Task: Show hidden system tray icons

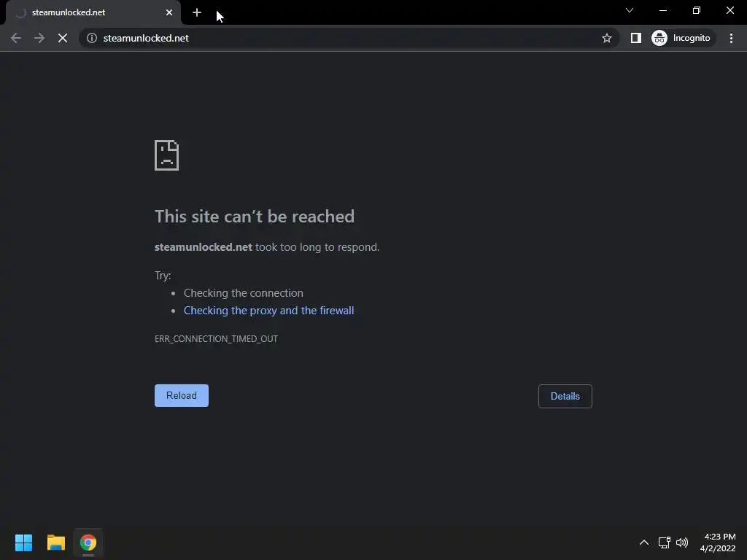Action: 644,542
